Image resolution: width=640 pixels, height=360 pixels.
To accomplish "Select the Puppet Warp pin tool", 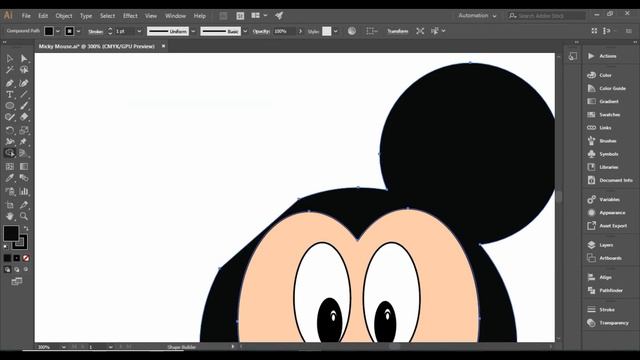I will [x=24, y=142].
